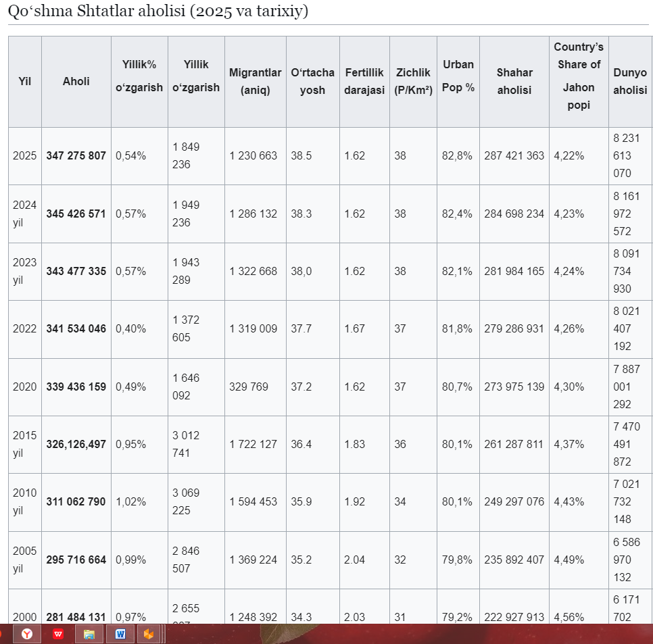653x644 pixels.
Task: Select world share value 4,37%
Action: 569,444
